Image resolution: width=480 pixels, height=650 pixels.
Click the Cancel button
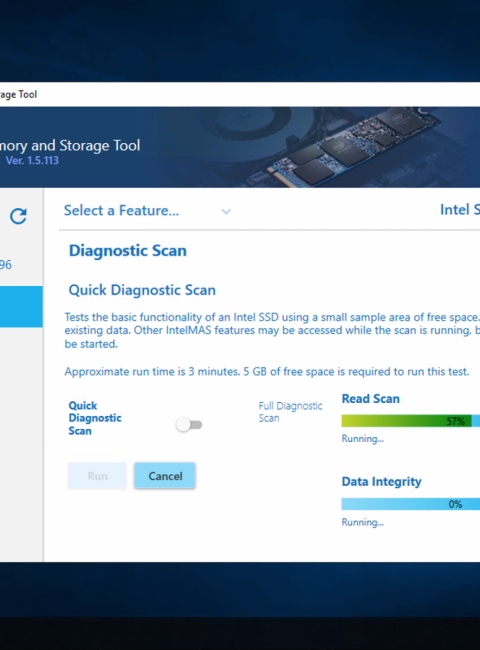(165, 476)
